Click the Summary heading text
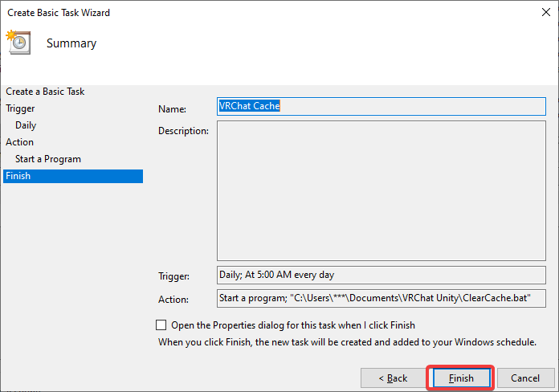This screenshot has height=392, width=559. tap(71, 43)
